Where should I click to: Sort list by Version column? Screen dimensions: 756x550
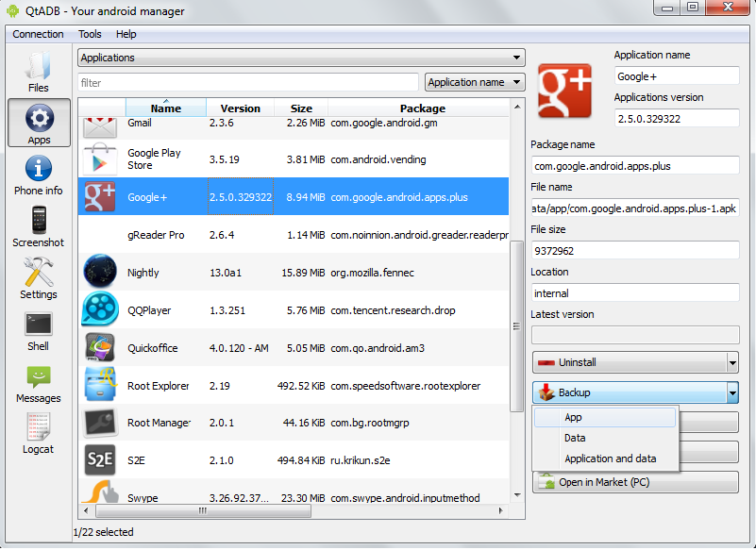[x=240, y=108]
